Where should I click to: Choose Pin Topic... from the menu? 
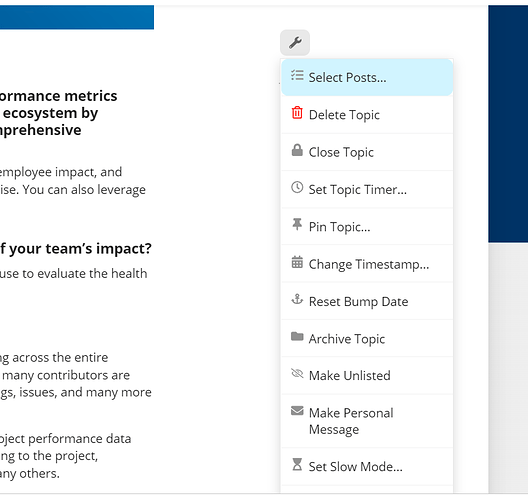point(367,227)
